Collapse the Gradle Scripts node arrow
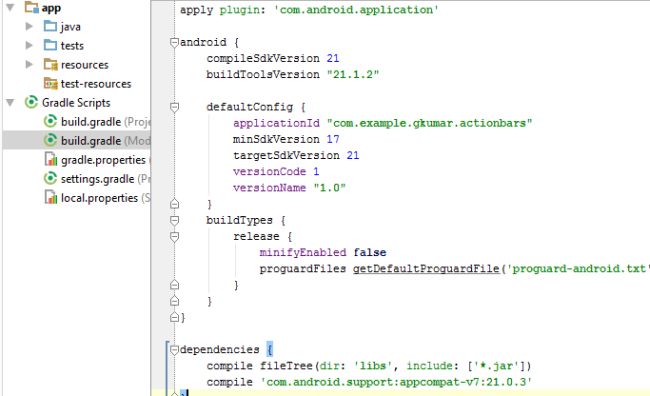This screenshot has width=650, height=396. coord(10,102)
